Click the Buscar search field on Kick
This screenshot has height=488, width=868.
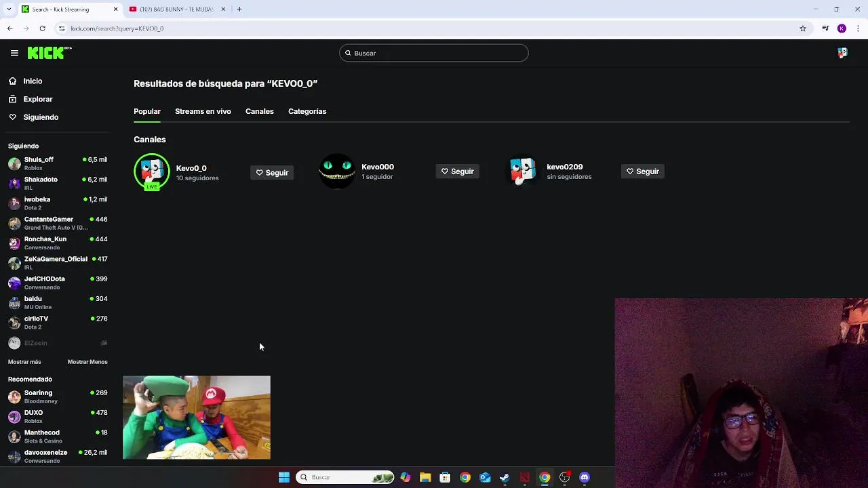pyautogui.click(x=434, y=53)
